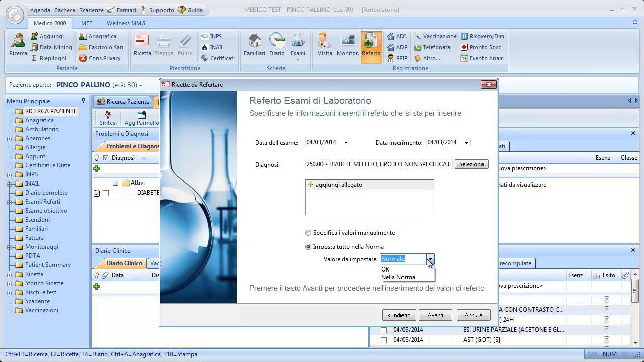This screenshot has width=644, height=362.
Task: Select 'Specifica i valori manualmente' option
Action: coord(308,233)
